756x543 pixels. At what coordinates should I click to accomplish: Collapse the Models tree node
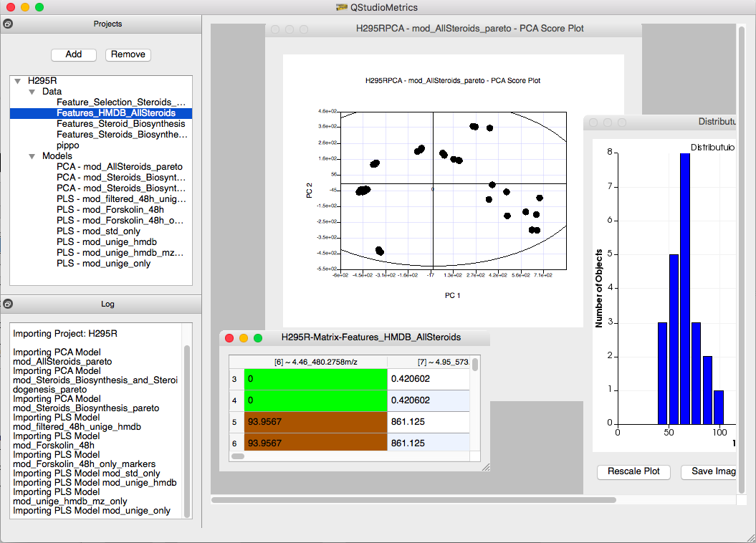32,156
